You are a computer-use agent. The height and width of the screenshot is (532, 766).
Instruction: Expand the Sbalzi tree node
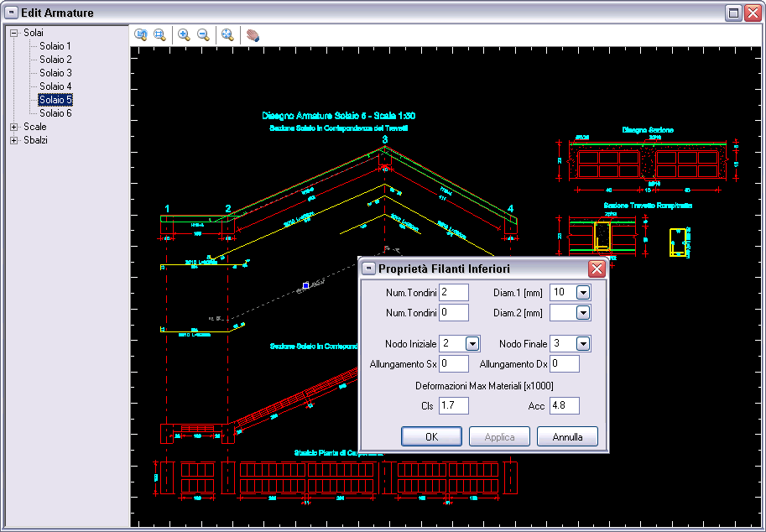click(x=14, y=140)
